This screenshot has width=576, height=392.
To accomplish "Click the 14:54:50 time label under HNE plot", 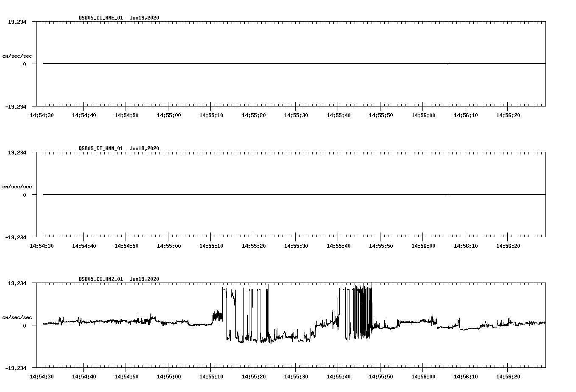I will click(x=126, y=115).
